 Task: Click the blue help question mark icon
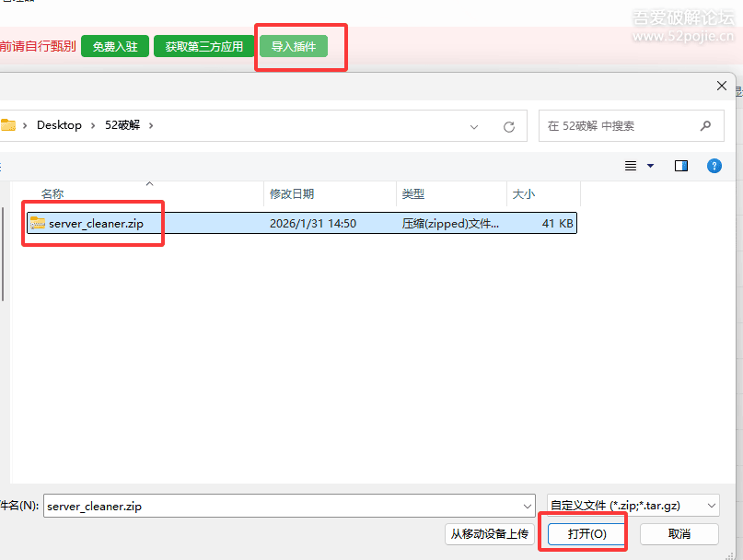pos(714,166)
